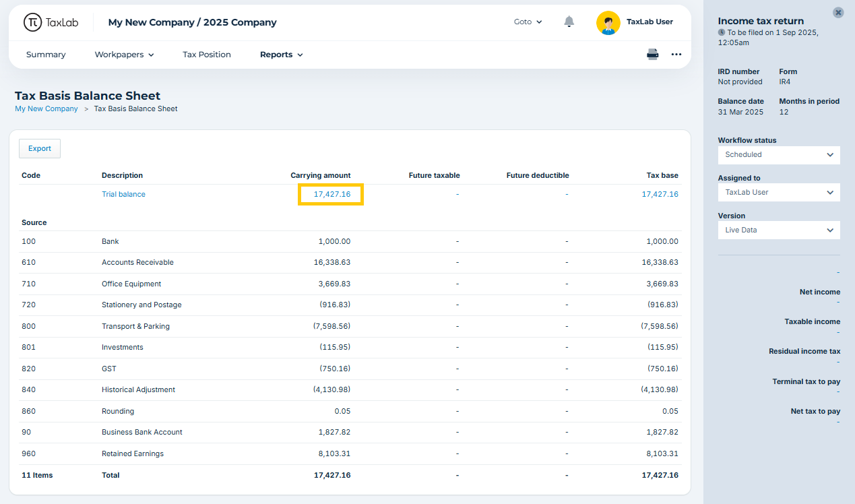Click the TaxLab logo
The image size is (855, 504).
(51, 22)
